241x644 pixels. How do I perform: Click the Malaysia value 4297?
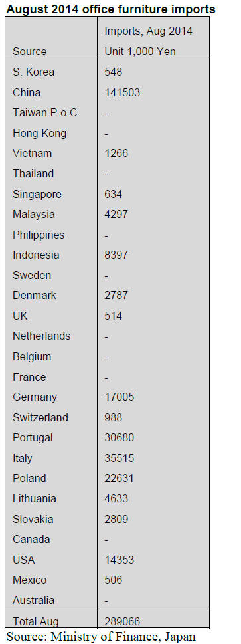point(116,214)
